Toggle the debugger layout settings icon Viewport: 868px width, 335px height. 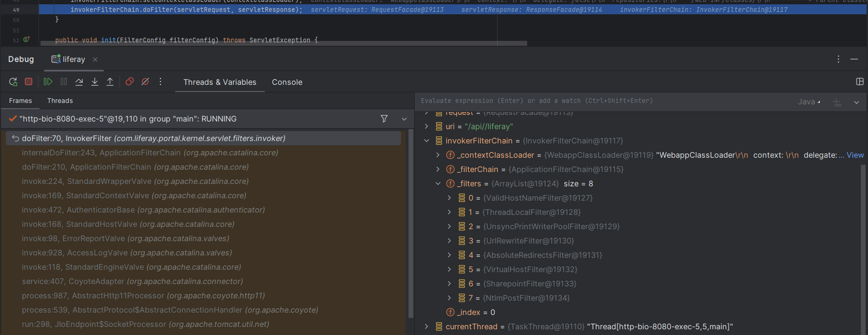[859, 82]
